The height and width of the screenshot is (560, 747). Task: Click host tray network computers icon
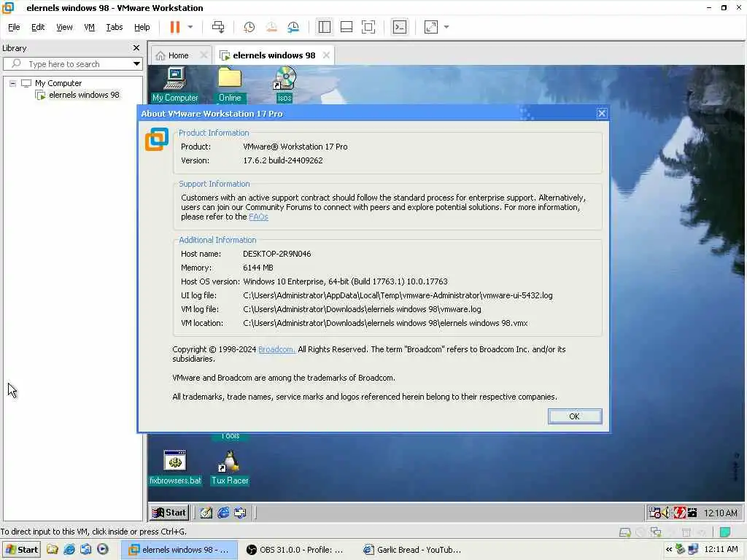(x=693, y=550)
